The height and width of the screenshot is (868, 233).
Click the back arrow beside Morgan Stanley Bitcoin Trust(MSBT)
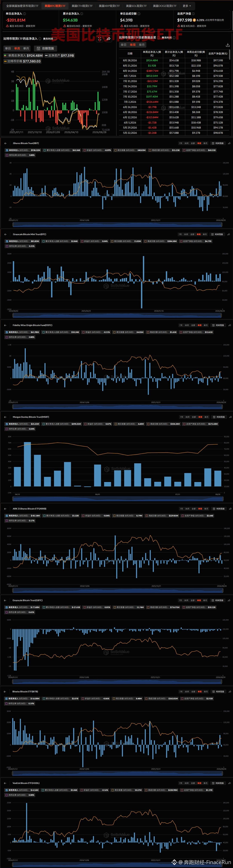[x=5, y=417]
